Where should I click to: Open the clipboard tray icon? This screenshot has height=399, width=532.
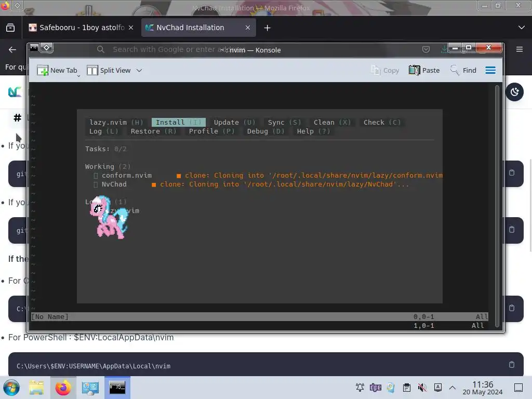click(407, 388)
